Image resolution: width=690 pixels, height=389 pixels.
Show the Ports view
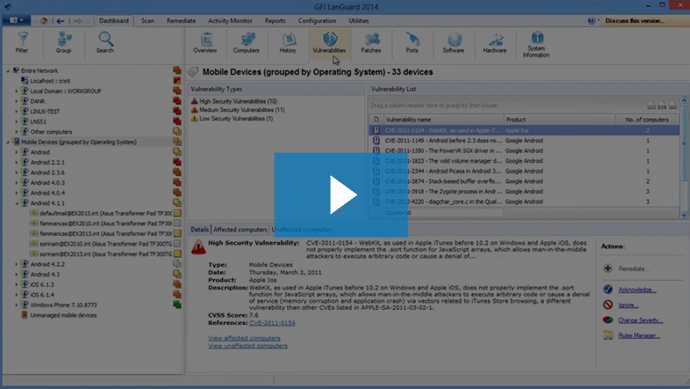click(412, 43)
